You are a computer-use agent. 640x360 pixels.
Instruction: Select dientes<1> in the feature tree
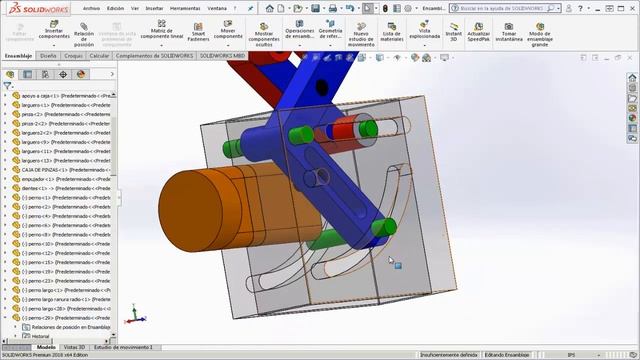66,189
